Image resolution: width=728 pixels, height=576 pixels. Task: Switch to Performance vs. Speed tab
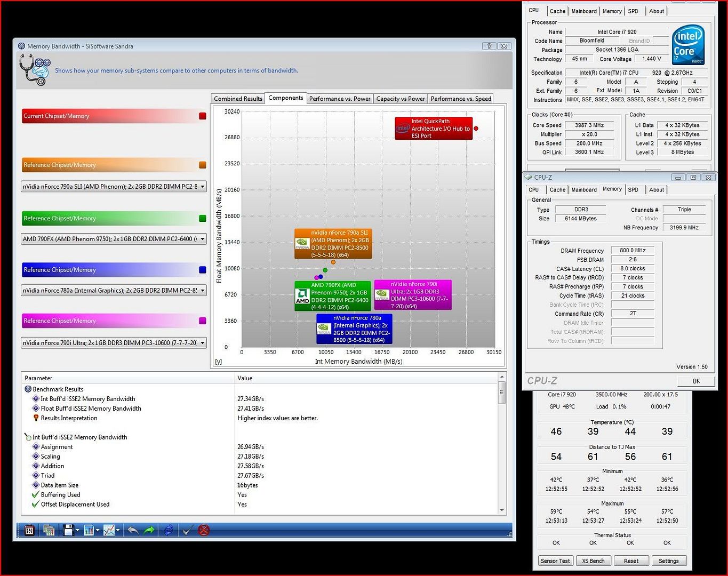(461, 99)
